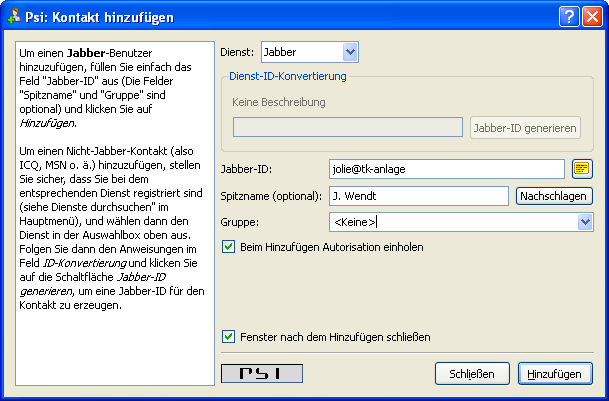The width and height of the screenshot is (609, 401).
Task: Click the PSI logo at bottom
Action: click(x=260, y=373)
